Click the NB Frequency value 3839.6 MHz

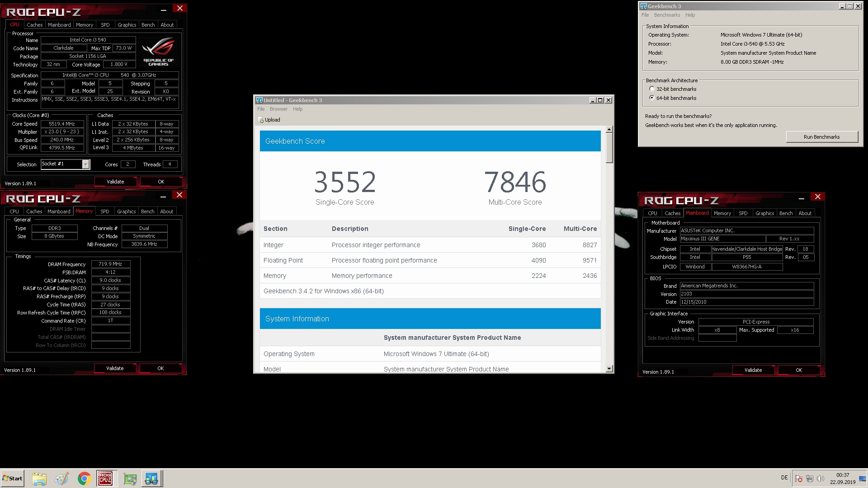[144, 244]
